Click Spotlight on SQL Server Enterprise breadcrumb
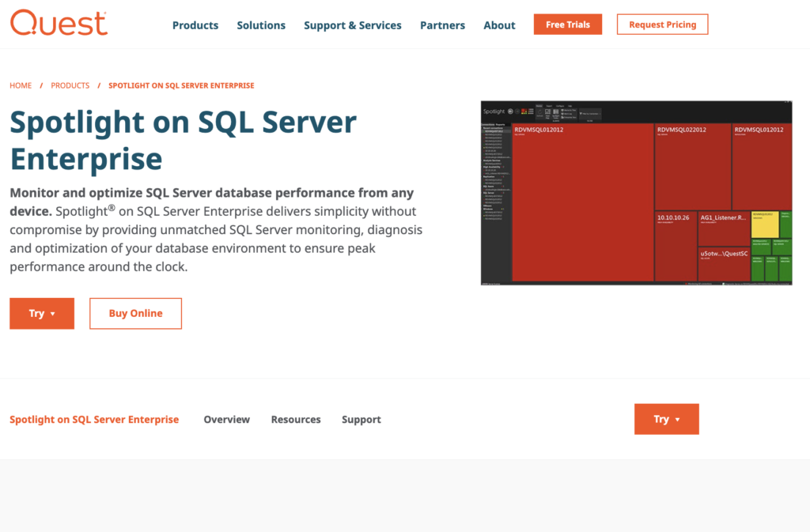The width and height of the screenshot is (810, 532). point(181,85)
